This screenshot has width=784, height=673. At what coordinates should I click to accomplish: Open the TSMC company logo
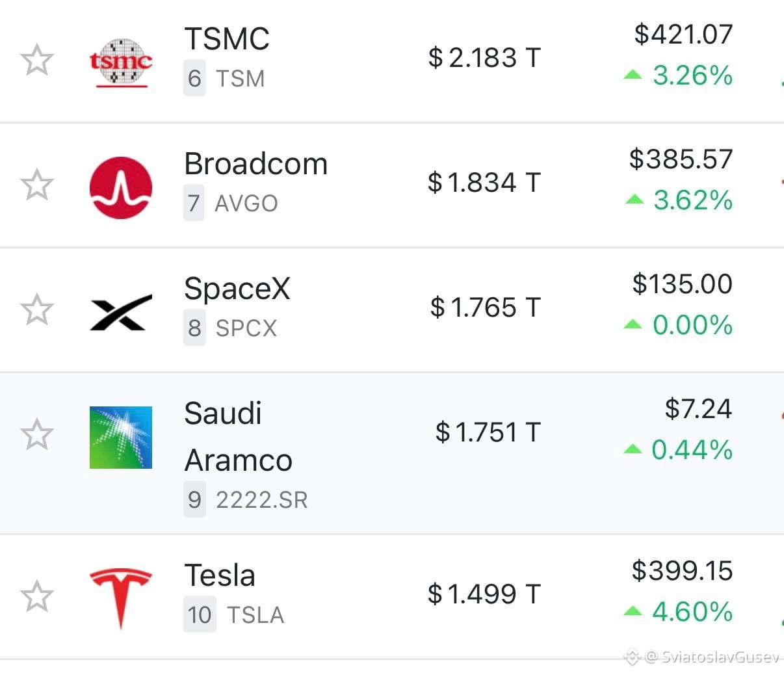pos(121,62)
